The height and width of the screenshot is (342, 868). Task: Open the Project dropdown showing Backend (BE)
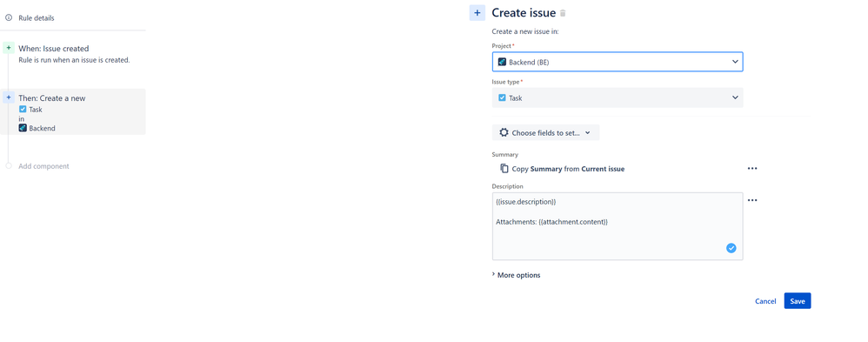tap(618, 62)
